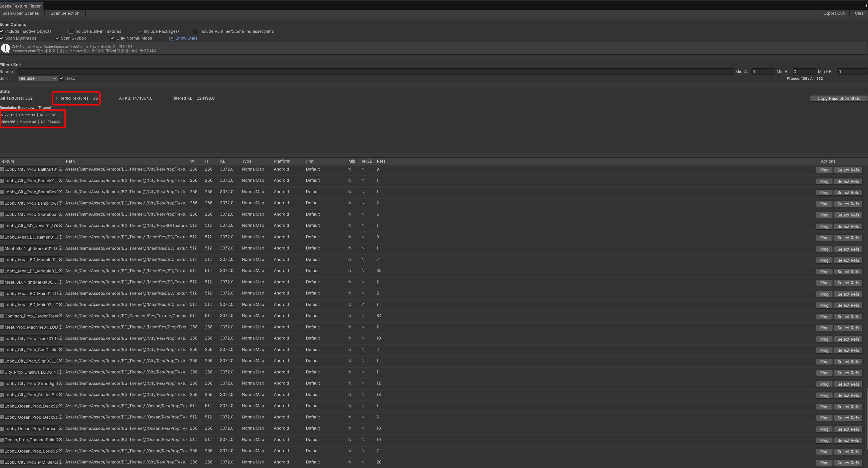Click the 512x512 resolution breakdown entry
Viewport: 868px width, 468px height.
point(31,115)
